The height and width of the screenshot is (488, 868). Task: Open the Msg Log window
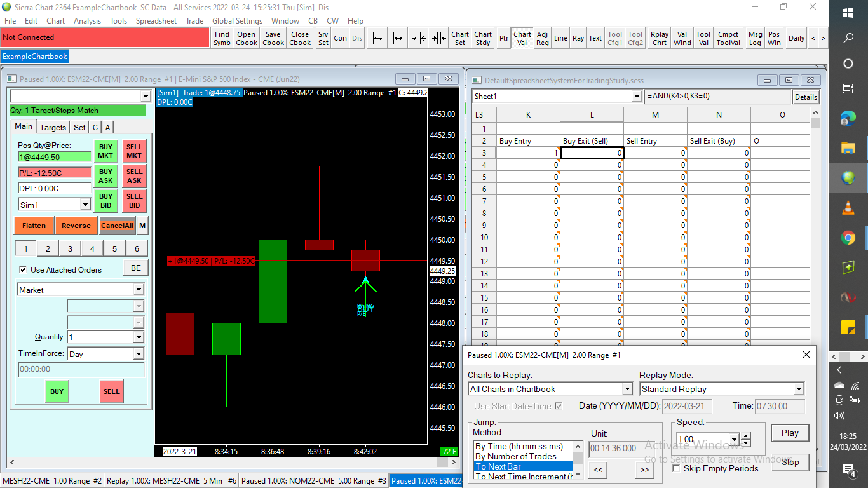[x=755, y=38]
